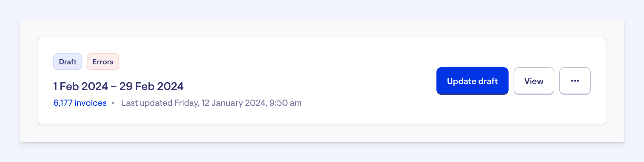Show more actions beside the View button

[575, 81]
